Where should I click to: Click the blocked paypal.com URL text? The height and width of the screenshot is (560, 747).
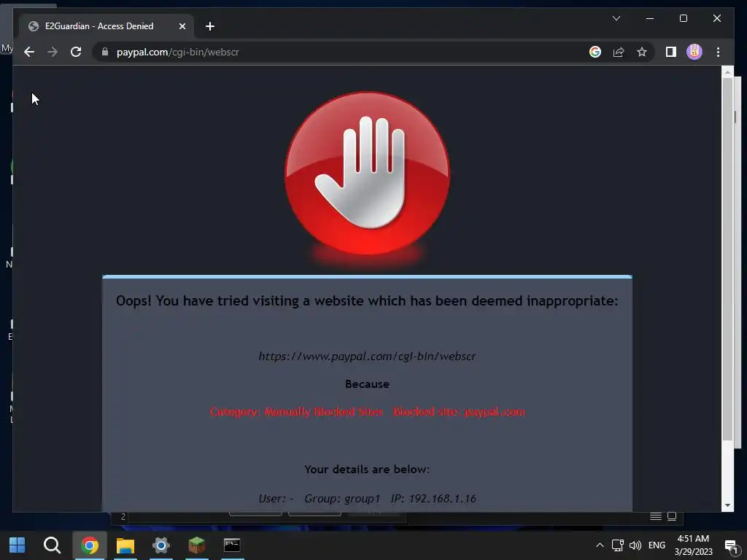tap(367, 356)
